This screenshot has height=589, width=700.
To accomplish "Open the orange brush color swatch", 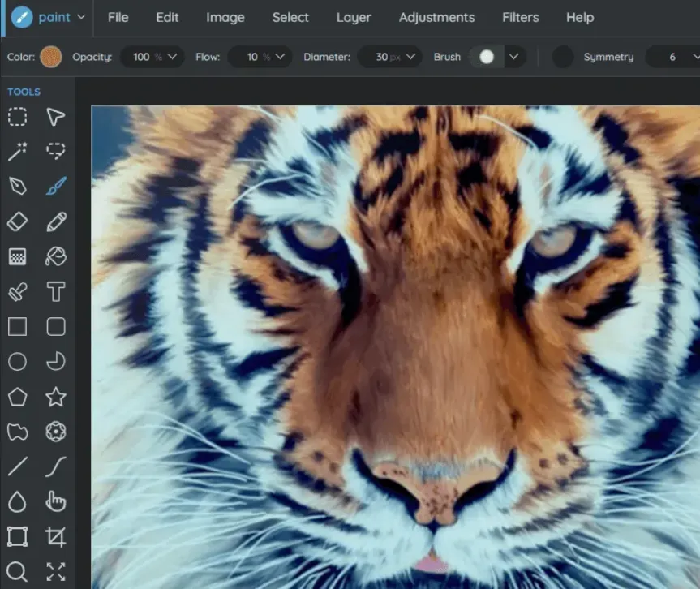I will [x=51, y=57].
